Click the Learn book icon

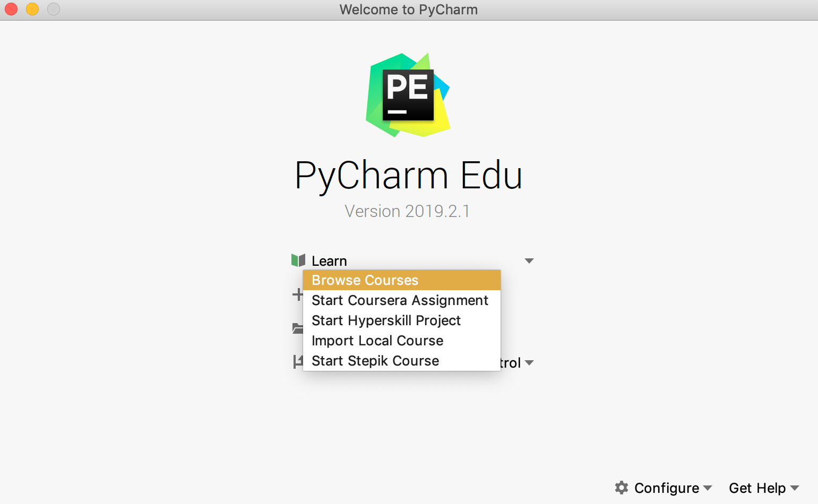point(299,260)
